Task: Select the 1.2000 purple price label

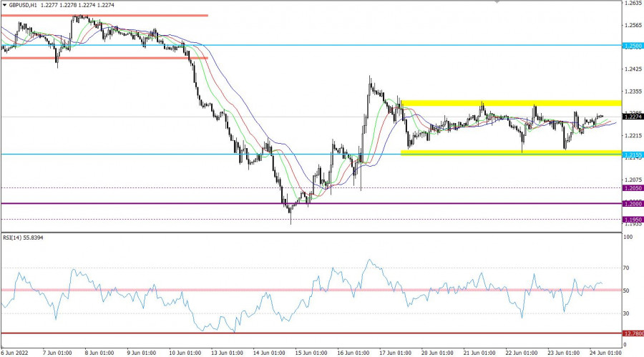Action: (x=633, y=204)
